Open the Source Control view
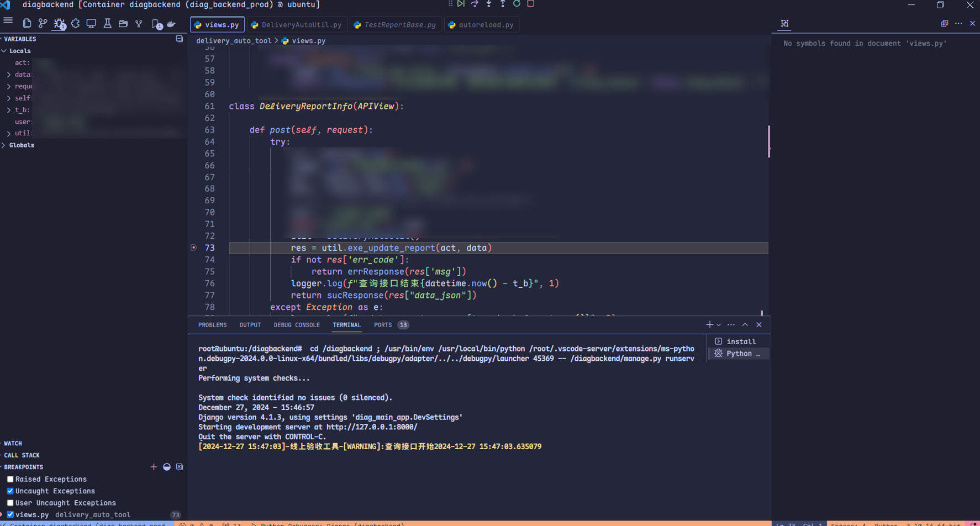Image resolution: width=980 pixels, height=526 pixels. point(43,24)
